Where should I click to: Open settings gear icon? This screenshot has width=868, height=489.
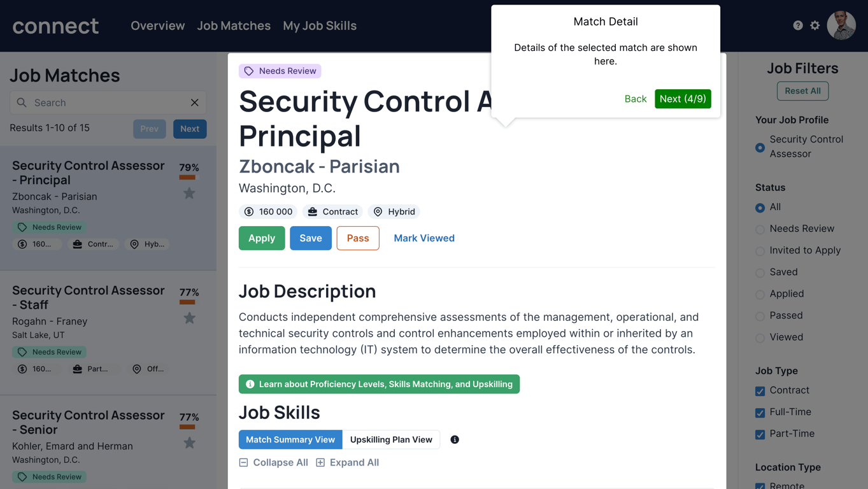click(x=815, y=25)
